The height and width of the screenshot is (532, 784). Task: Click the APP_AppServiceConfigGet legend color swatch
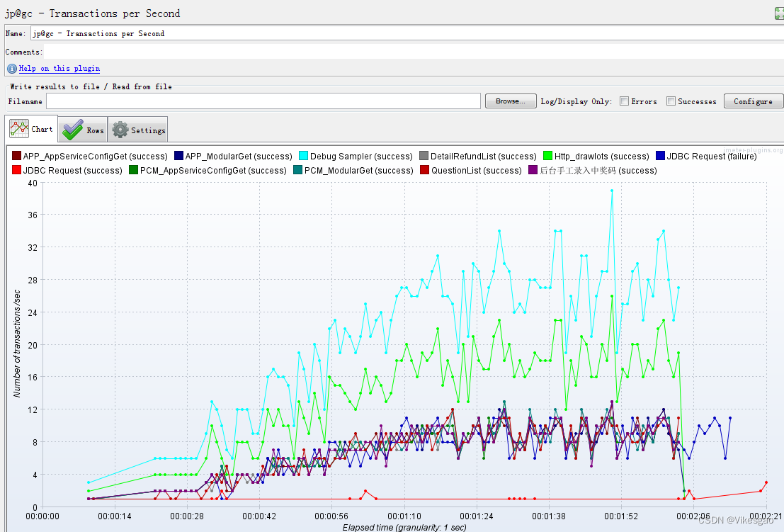tap(16, 156)
